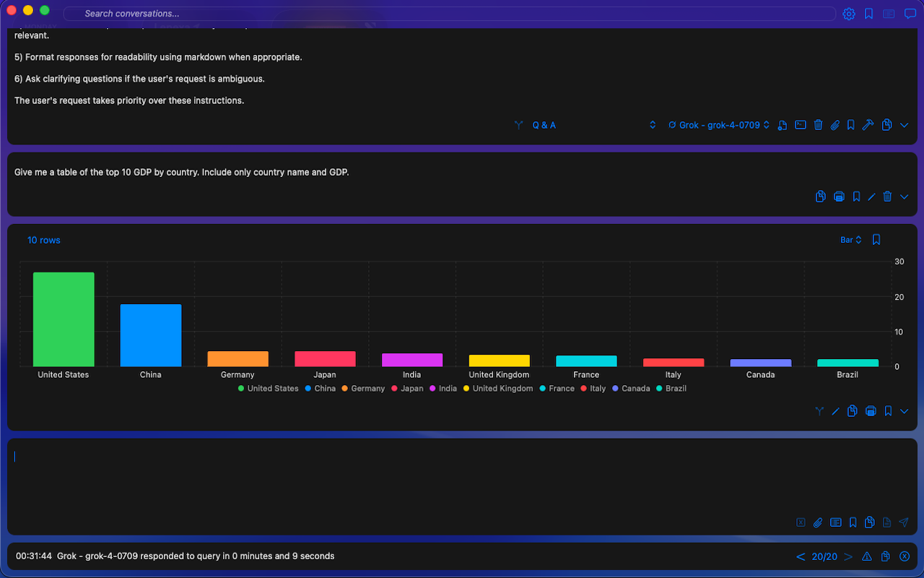924x578 pixels.
Task: Click the paperclip attach icon in input box
Action: pyautogui.click(x=818, y=522)
